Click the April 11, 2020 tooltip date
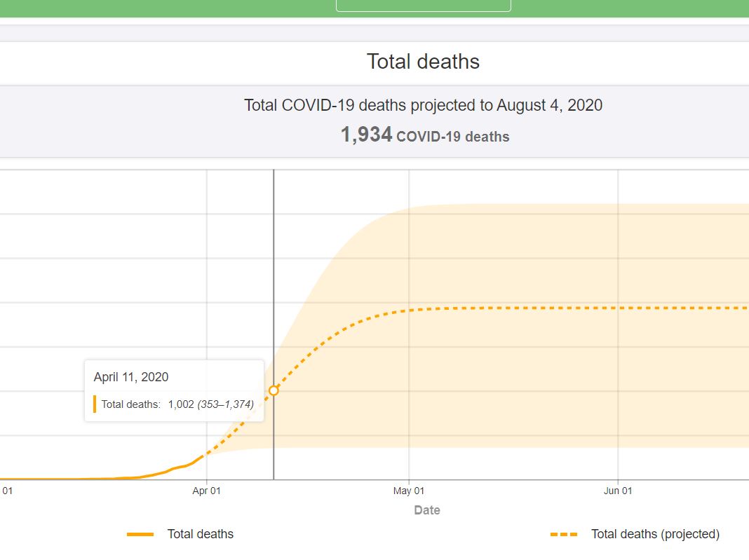Viewport: 749px width, 560px height. click(131, 376)
